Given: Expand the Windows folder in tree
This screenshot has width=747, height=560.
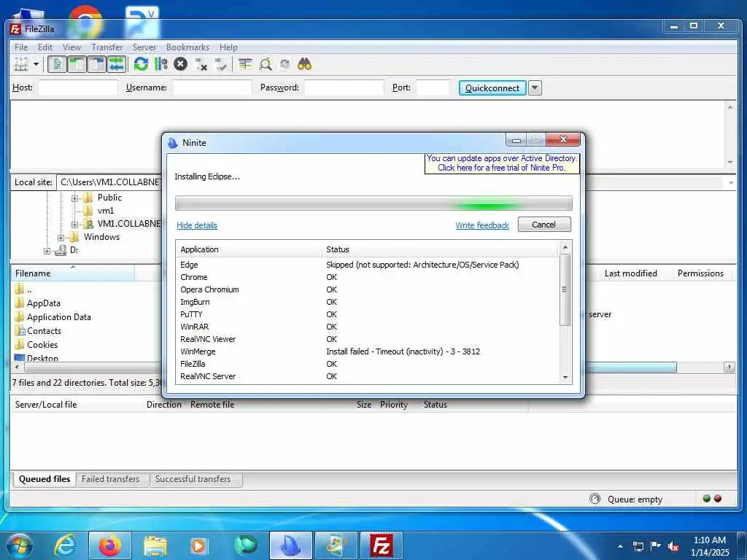Looking at the screenshot, I should pyautogui.click(x=61, y=238).
